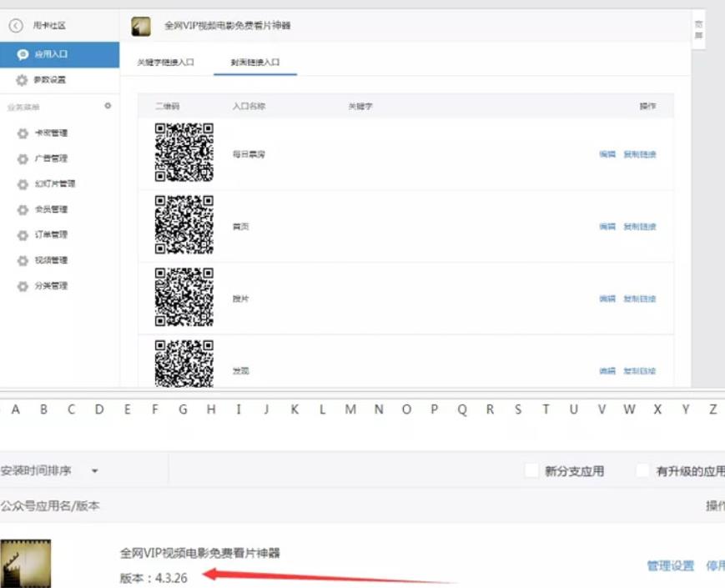Click the 关键字 column header
The image size is (725, 588).
click(x=360, y=106)
